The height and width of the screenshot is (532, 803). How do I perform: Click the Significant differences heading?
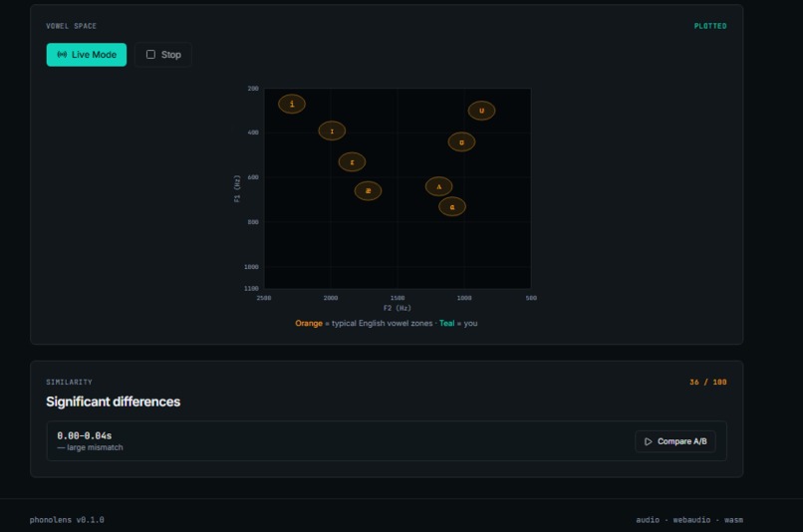[x=114, y=401]
